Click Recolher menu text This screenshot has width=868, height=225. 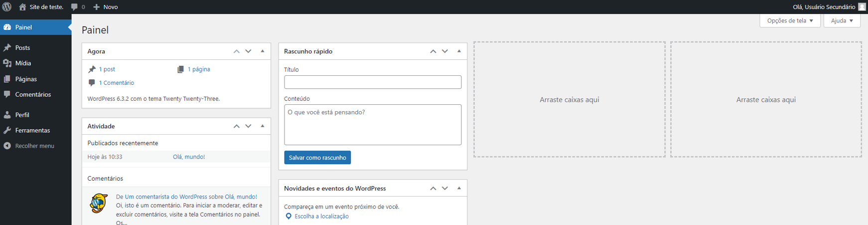[34, 146]
